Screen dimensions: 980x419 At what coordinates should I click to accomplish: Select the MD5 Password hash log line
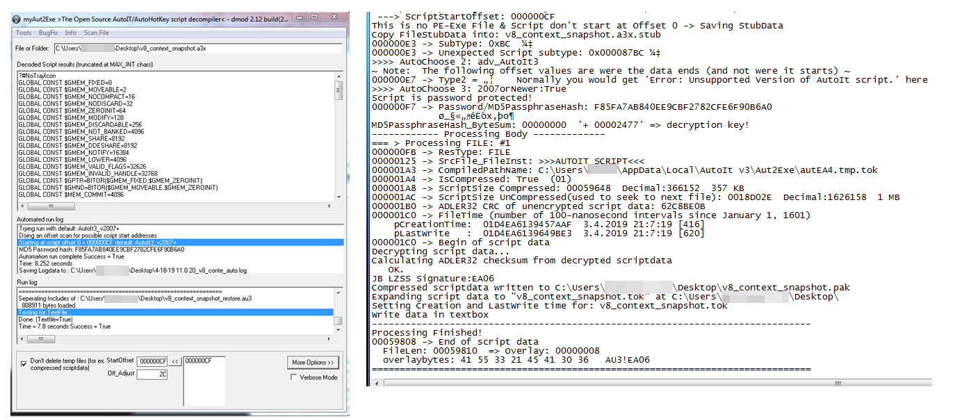click(x=101, y=249)
